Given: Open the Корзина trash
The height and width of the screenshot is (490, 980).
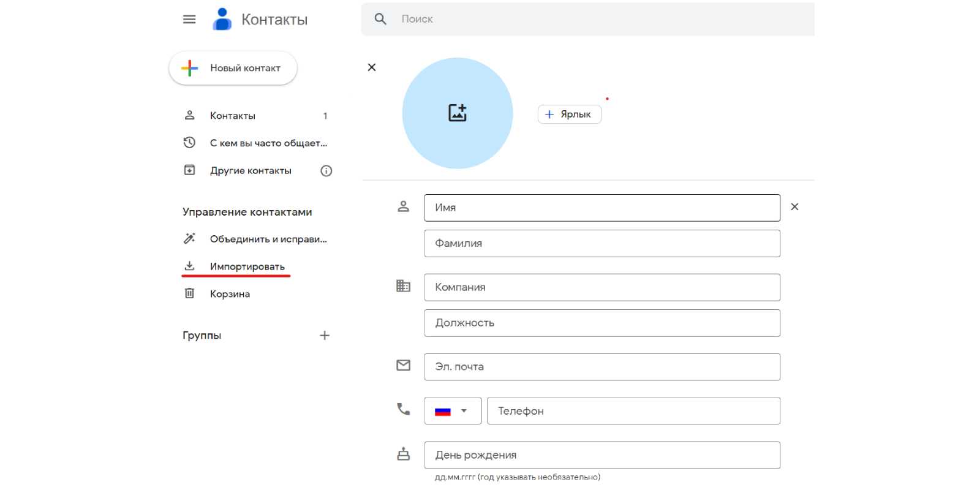Looking at the screenshot, I should [230, 294].
